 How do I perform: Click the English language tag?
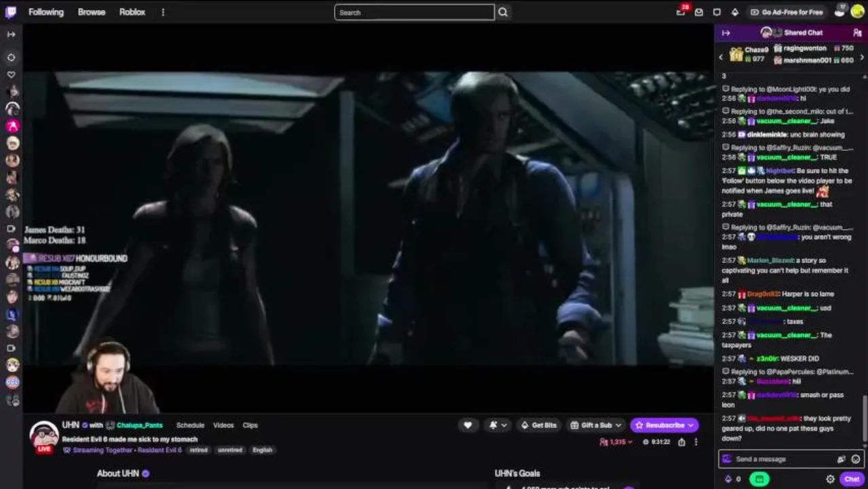click(x=262, y=450)
